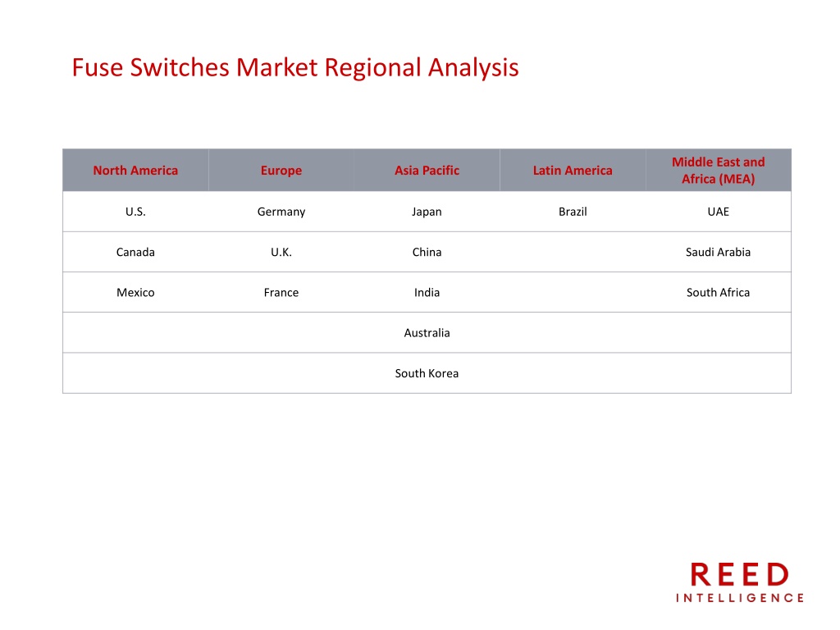Select the China table cell
840x630 pixels.
tap(427, 252)
